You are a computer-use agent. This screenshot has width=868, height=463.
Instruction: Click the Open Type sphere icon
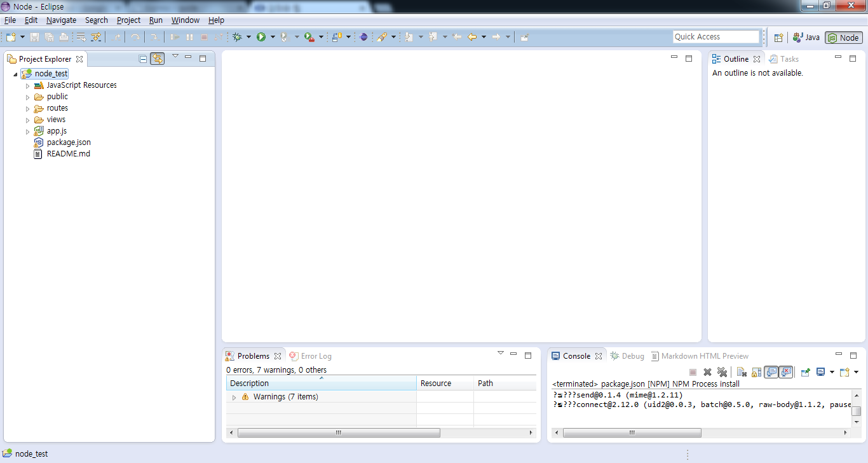click(363, 37)
